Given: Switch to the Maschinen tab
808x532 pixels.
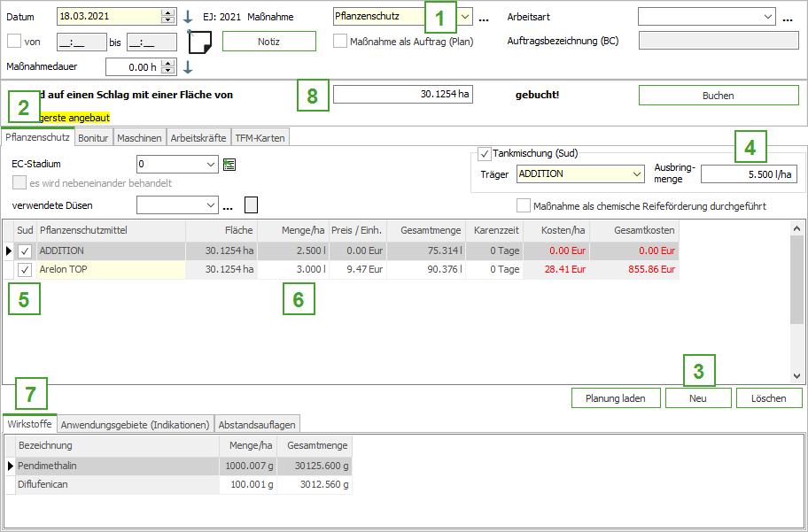Looking at the screenshot, I should (139, 138).
